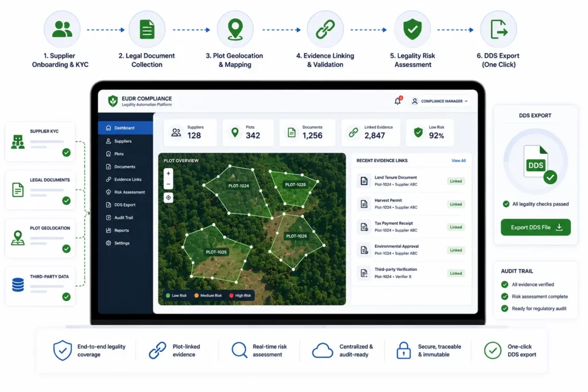Click Linked badge for Harvest Permit
Image resolution: width=588 pixels, height=392 pixels.
[455, 204]
